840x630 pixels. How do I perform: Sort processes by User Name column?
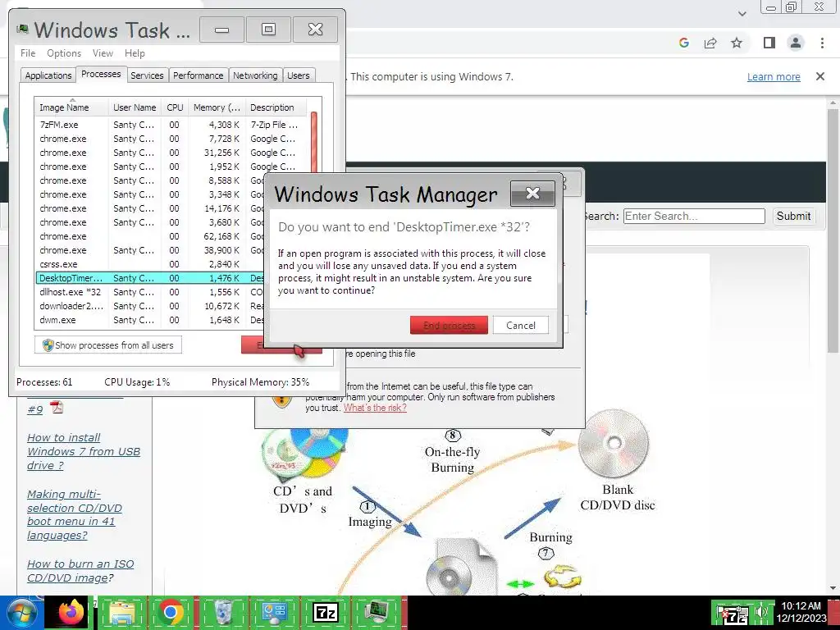(x=135, y=107)
